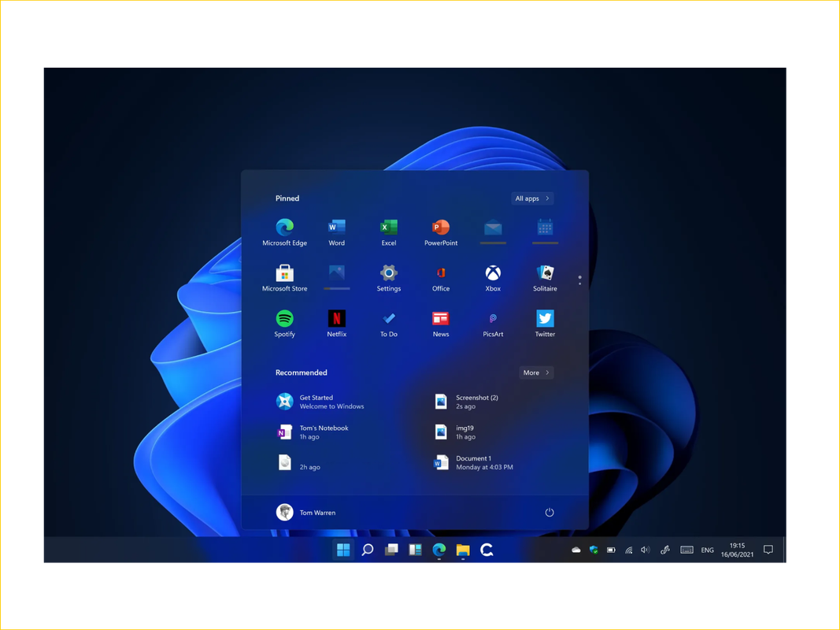The image size is (840, 630).
Task: Launch Solitaire from pinned apps
Action: click(545, 277)
